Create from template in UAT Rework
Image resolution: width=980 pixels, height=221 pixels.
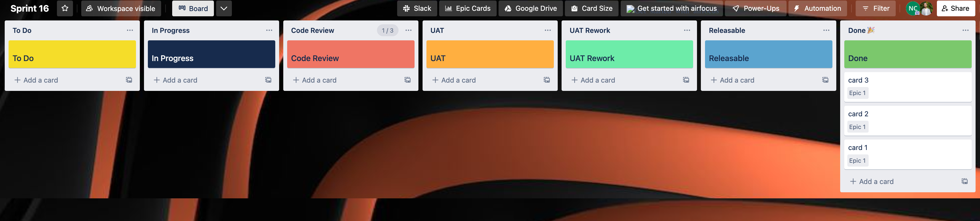686,80
